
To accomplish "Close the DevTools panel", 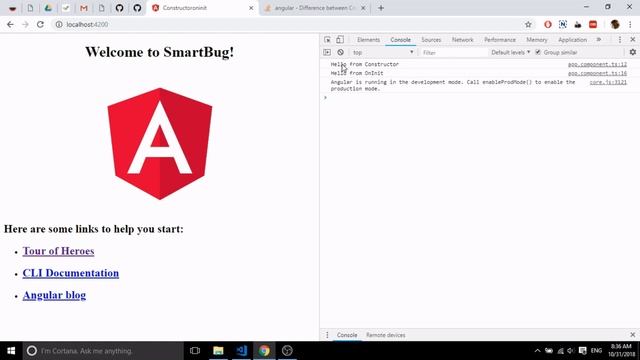I will 633,40.
